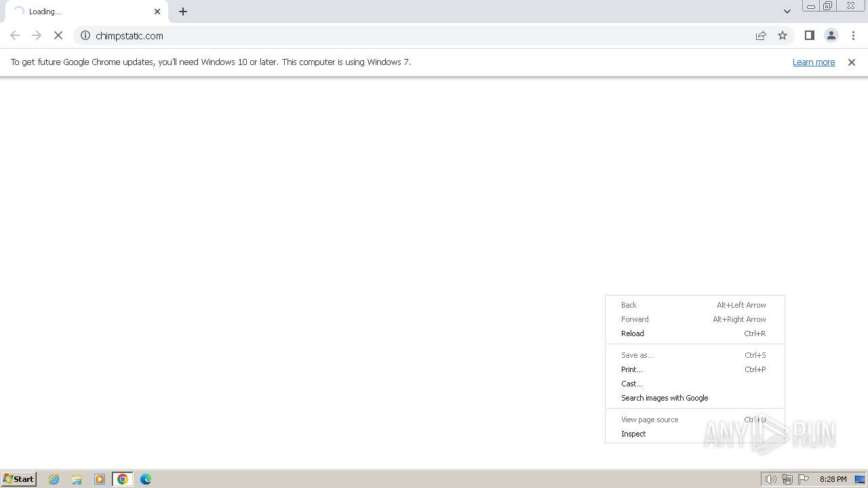Switch to Chrome taskbar button
868x488 pixels.
pos(123,479)
